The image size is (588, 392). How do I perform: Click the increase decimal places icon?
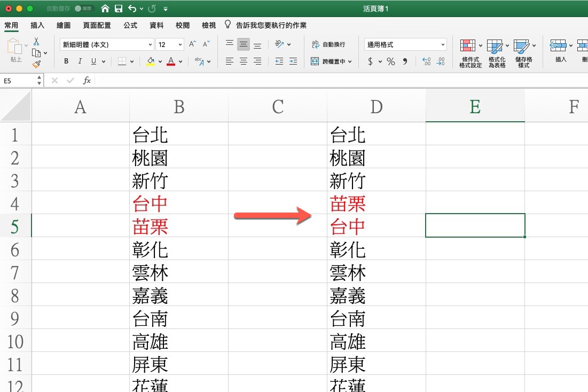426,62
